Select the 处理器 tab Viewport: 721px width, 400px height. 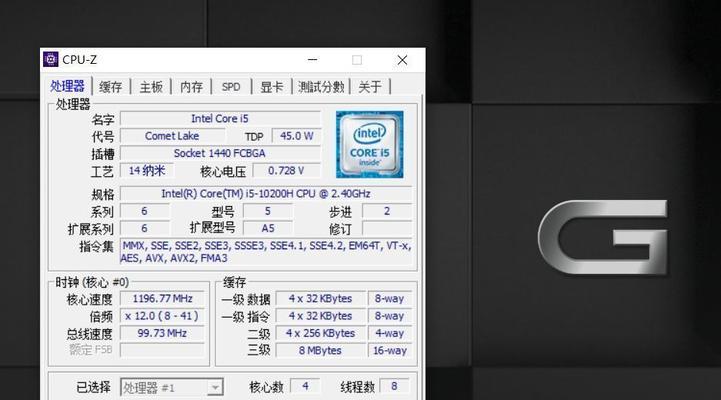click(x=68, y=86)
